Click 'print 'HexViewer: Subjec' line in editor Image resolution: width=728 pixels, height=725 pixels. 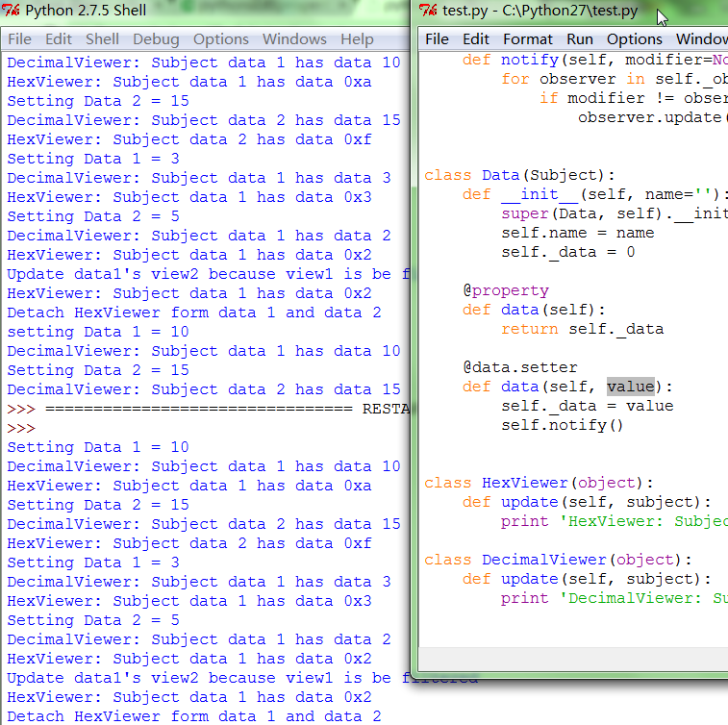(615, 522)
